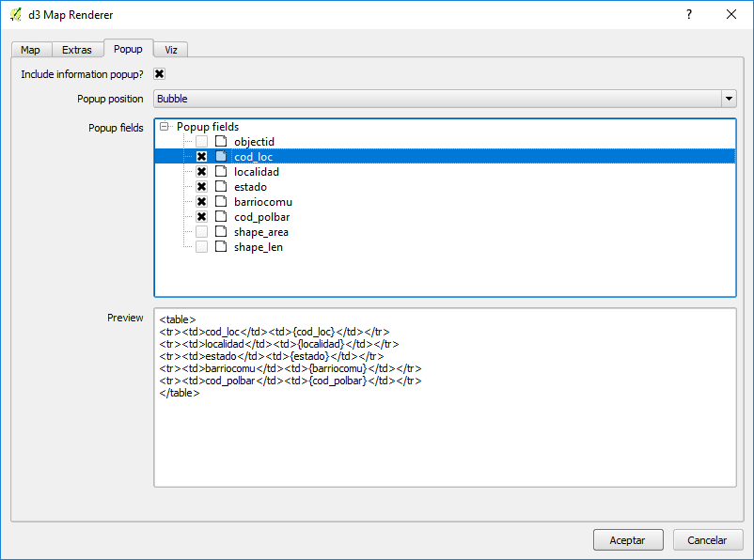Click the help question mark button
Viewport: 754px width, 560px height.
tap(689, 14)
